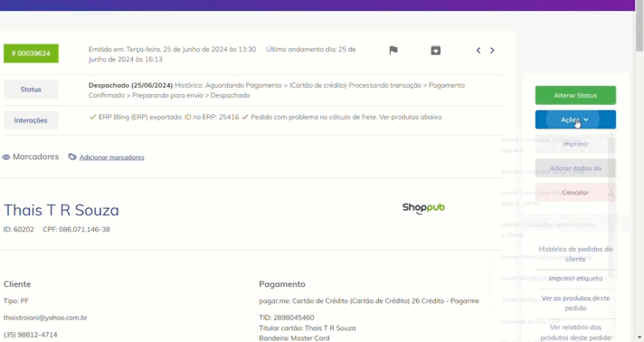The width and height of the screenshot is (644, 342).
Task: Click the CPF: 086.071.146-38 text
Action: coord(76,230)
